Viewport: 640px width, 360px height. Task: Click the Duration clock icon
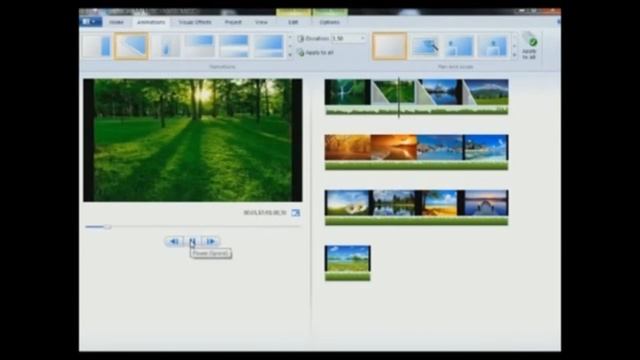point(301,38)
